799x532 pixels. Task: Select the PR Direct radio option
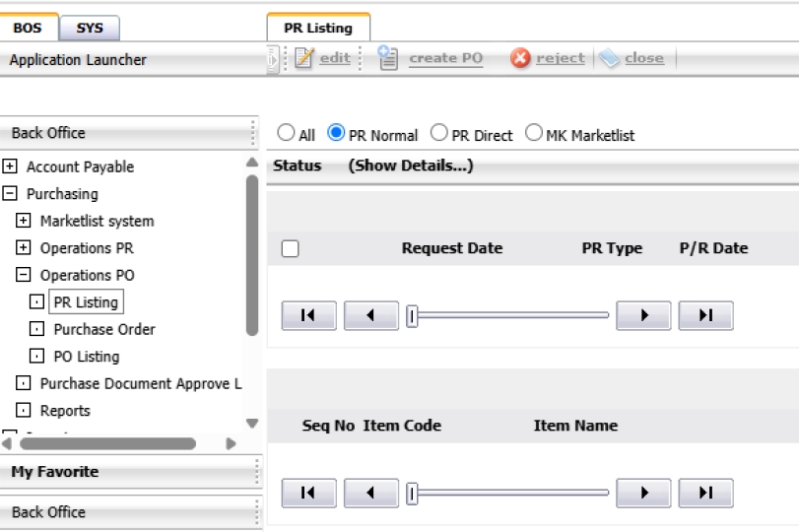(x=439, y=133)
